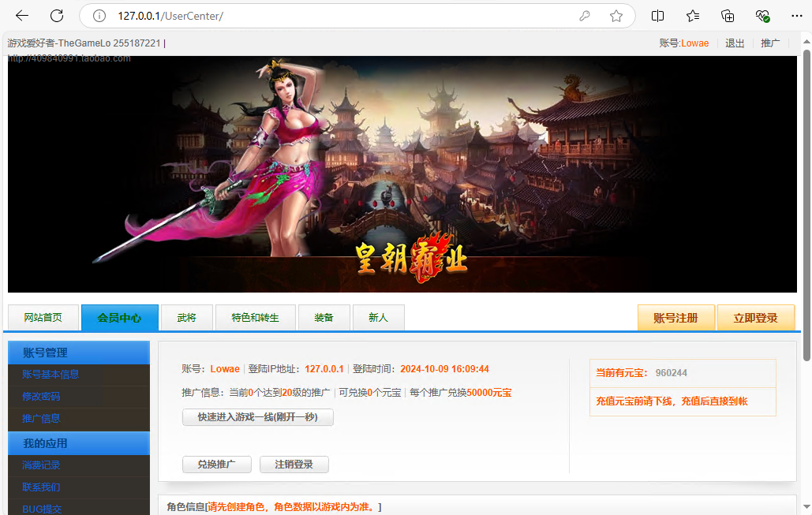Click the scrollbar up arrow
Screen dimensions: 812x515
(806, 42)
